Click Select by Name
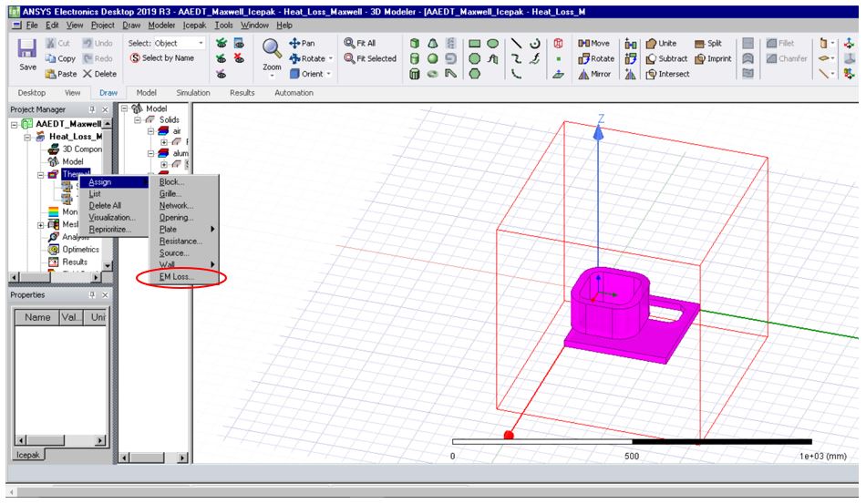866x504 pixels. (x=162, y=58)
